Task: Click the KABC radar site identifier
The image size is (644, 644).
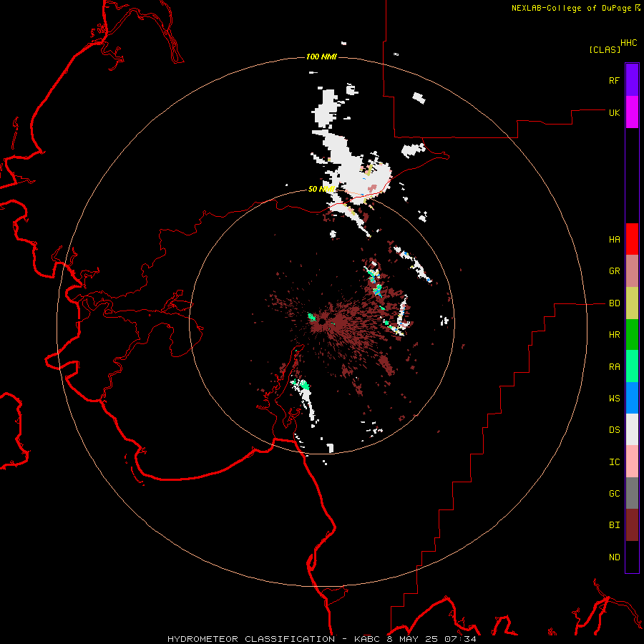Action: [x=368, y=639]
